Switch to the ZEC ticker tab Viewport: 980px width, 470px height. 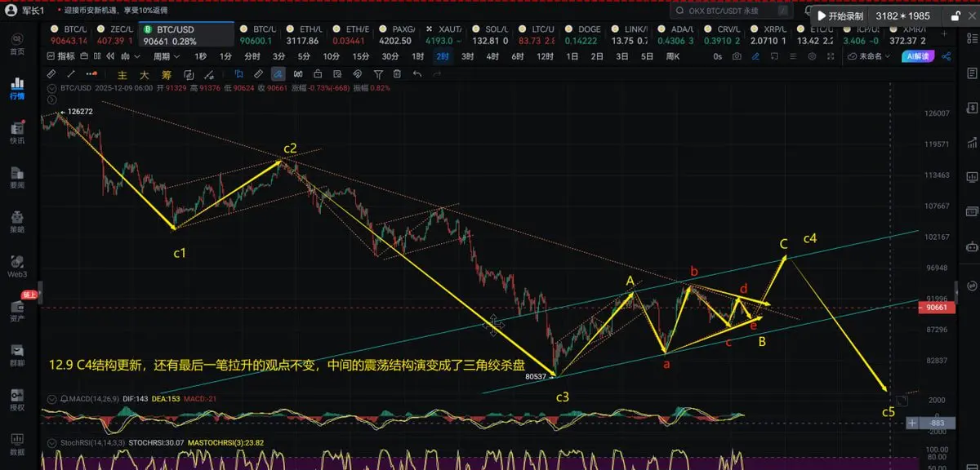114,34
